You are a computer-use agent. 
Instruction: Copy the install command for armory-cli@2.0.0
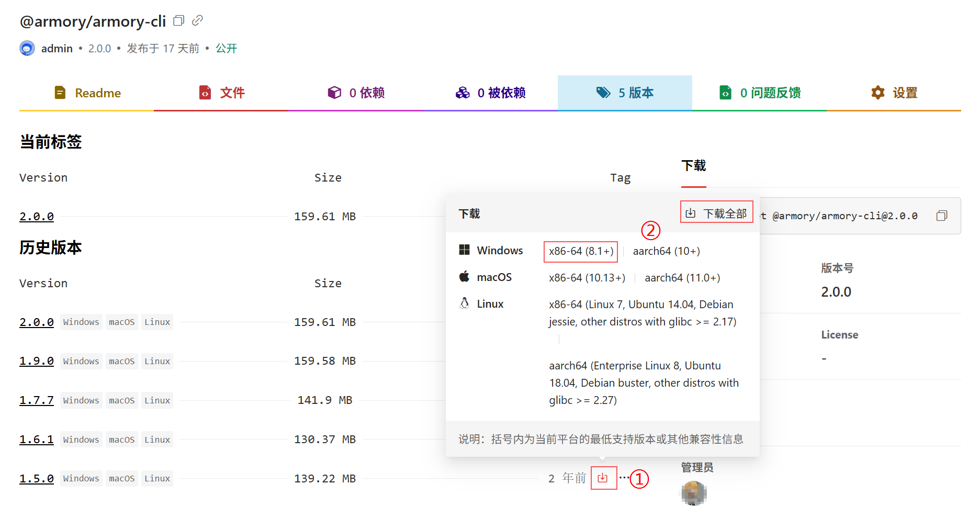[941, 216]
